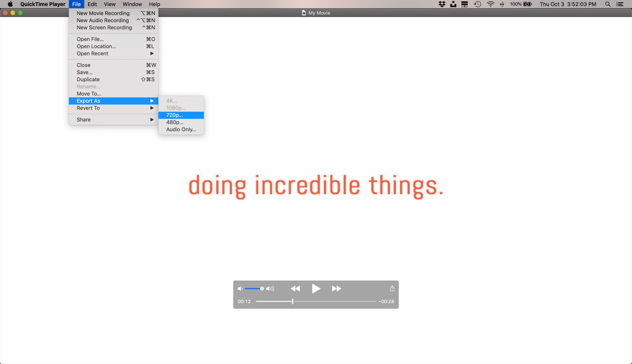This screenshot has height=364, width=632.
Task: Open Spotlight search from menu bar
Action: coord(608,4)
